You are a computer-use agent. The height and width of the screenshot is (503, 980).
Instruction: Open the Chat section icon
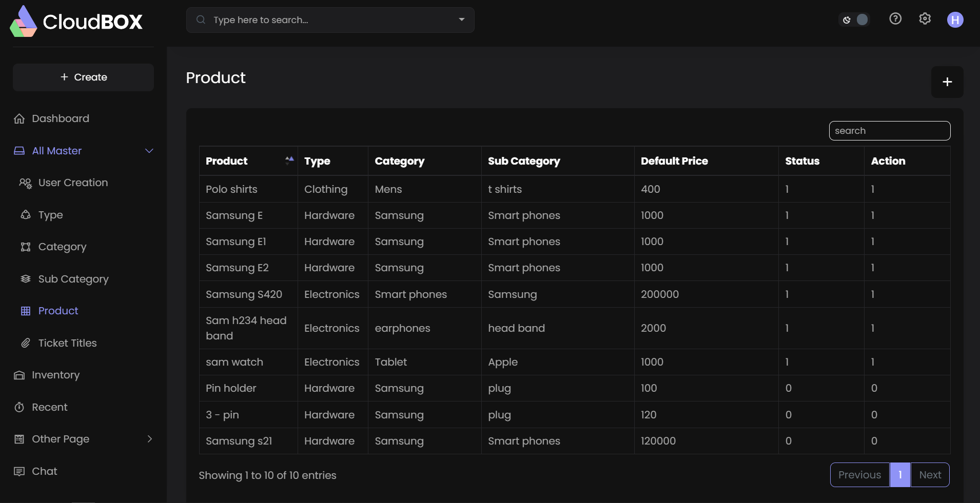[x=19, y=471]
